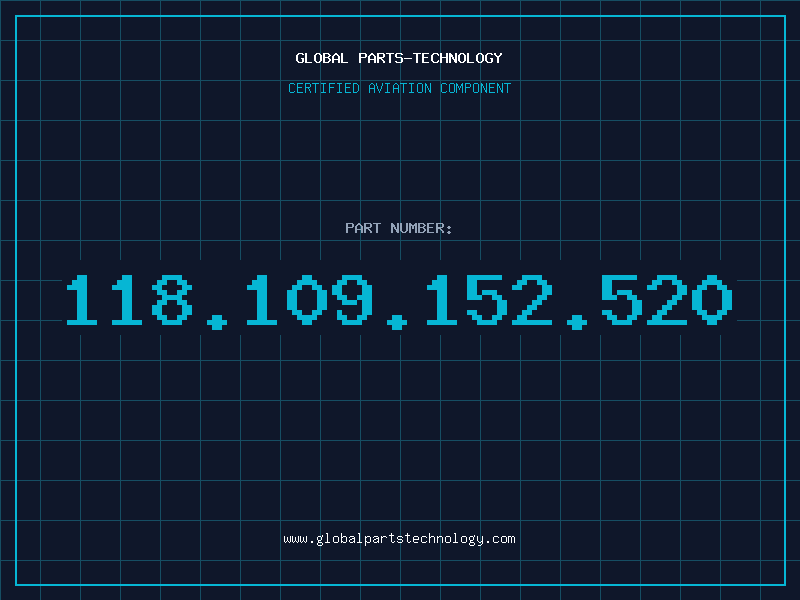
Task: Click the digit 8 in 118
Action: pos(172,300)
